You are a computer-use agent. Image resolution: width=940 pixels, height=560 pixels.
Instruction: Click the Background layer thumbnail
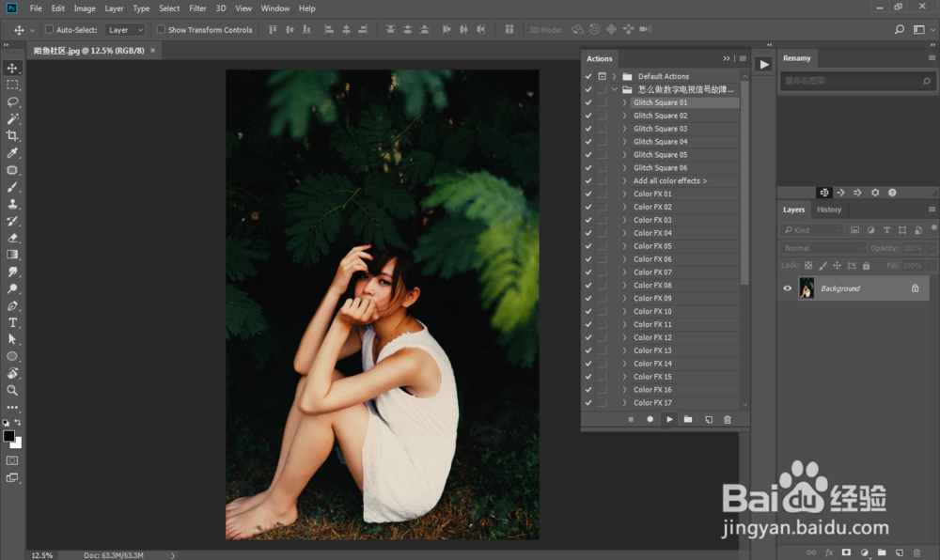[807, 288]
